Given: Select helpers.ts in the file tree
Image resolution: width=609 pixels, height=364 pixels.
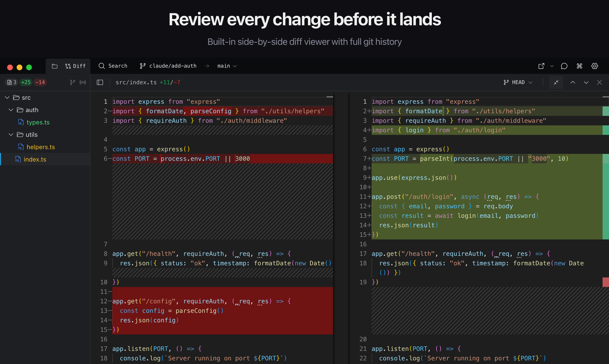Looking at the screenshot, I should click(x=41, y=147).
